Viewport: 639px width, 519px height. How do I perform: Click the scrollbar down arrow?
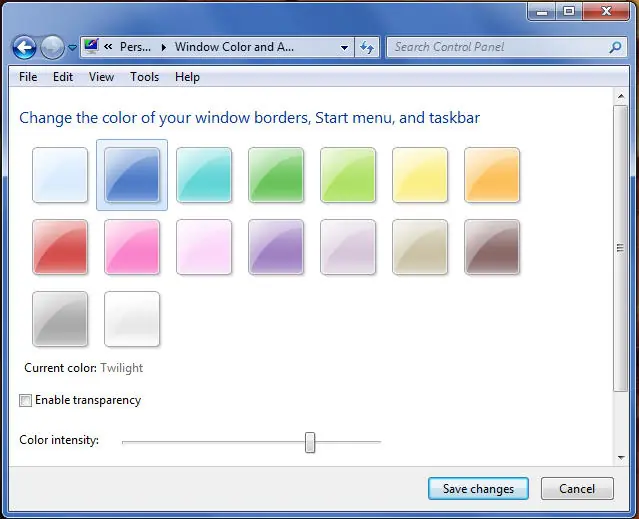pos(621,458)
